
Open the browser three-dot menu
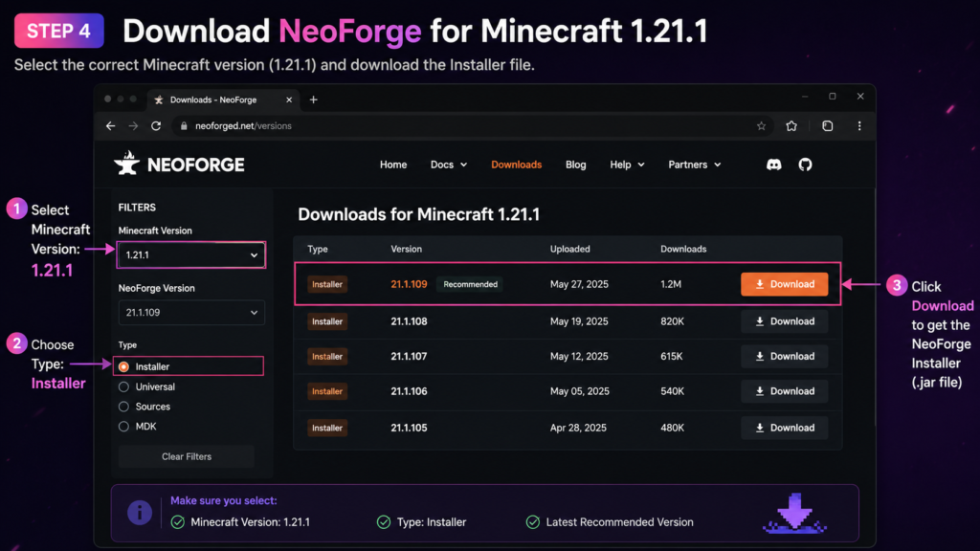(859, 126)
